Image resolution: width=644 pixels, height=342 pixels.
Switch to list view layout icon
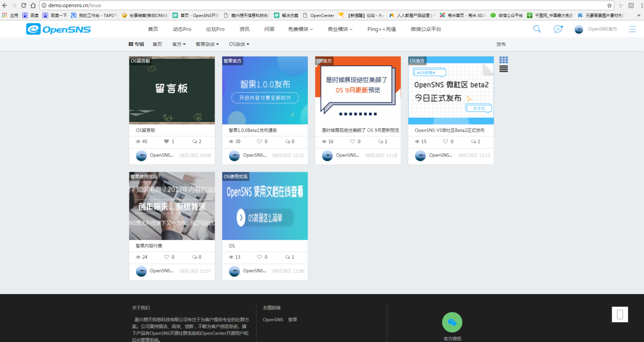503,69
